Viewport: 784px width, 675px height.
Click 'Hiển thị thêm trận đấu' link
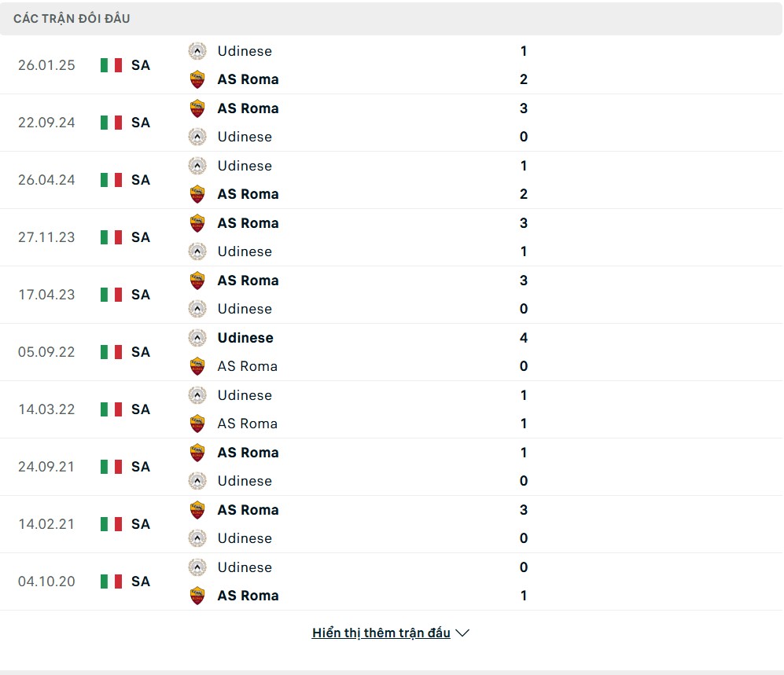(x=381, y=633)
